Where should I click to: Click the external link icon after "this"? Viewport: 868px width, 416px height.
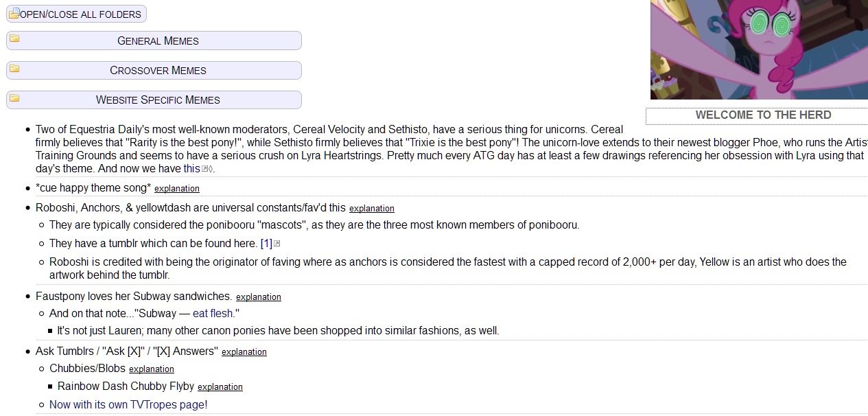tap(204, 169)
